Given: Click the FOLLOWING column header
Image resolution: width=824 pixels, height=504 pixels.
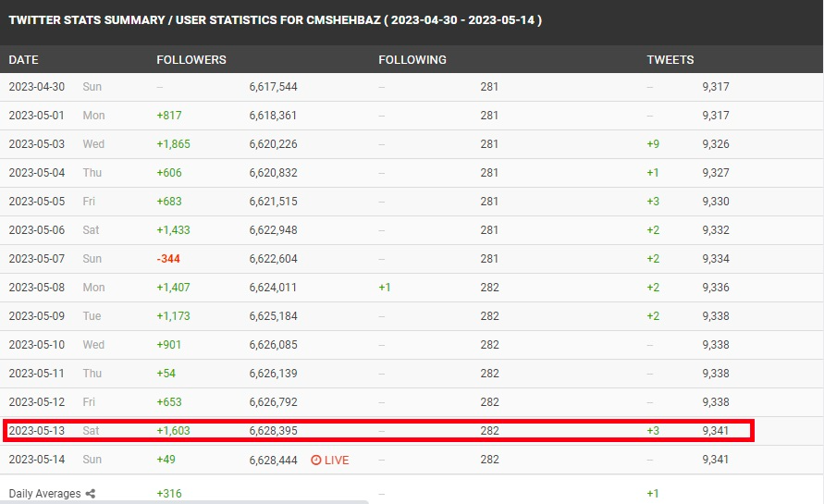Looking at the screenshot, I should pos(412,59).
